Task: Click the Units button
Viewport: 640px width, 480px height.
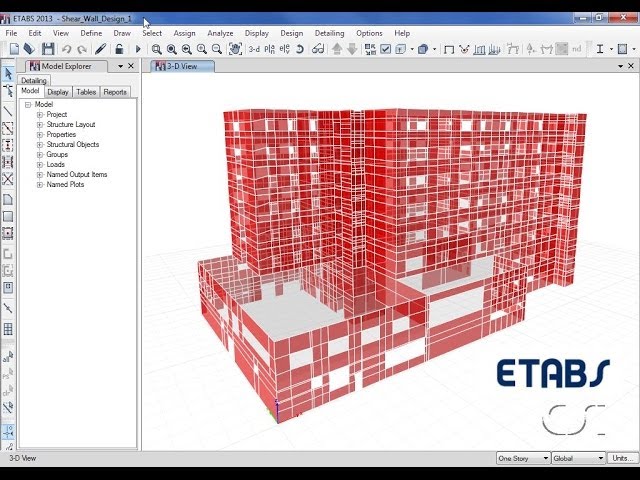Action: click(x=622, y=458)
